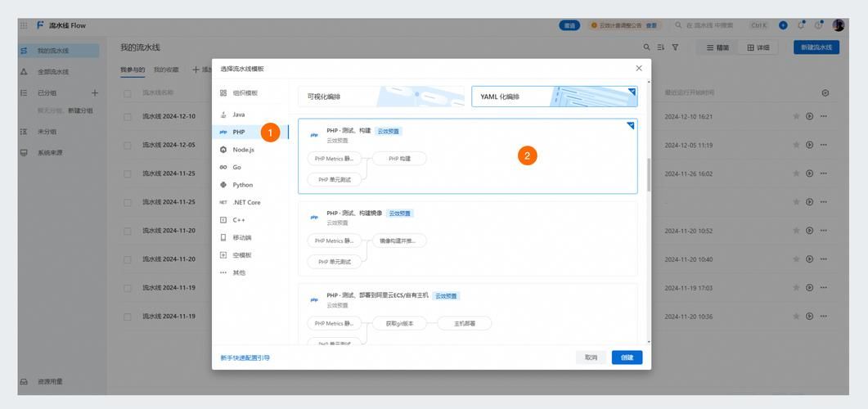Switch list to 精简 view
Viewport: 868px width, 409px height.
[x=717, y=47]
